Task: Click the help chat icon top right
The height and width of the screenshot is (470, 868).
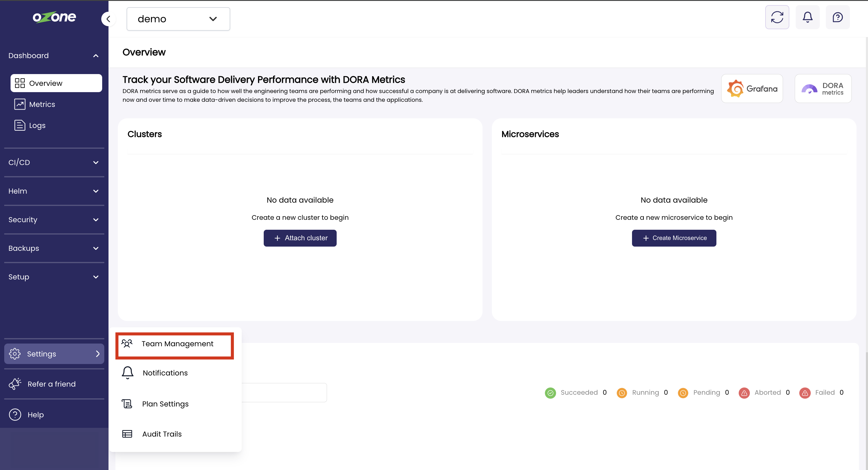Action: (x=837, y=17)
